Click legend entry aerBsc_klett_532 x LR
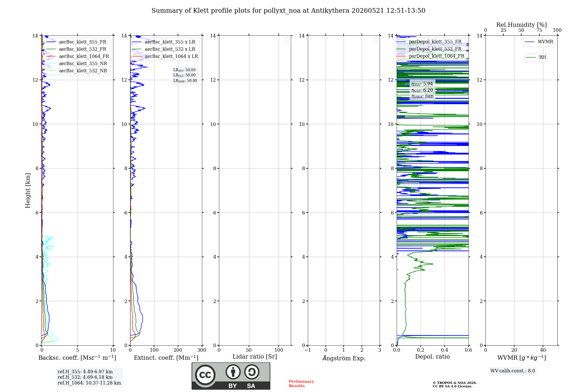 (165, 49)
